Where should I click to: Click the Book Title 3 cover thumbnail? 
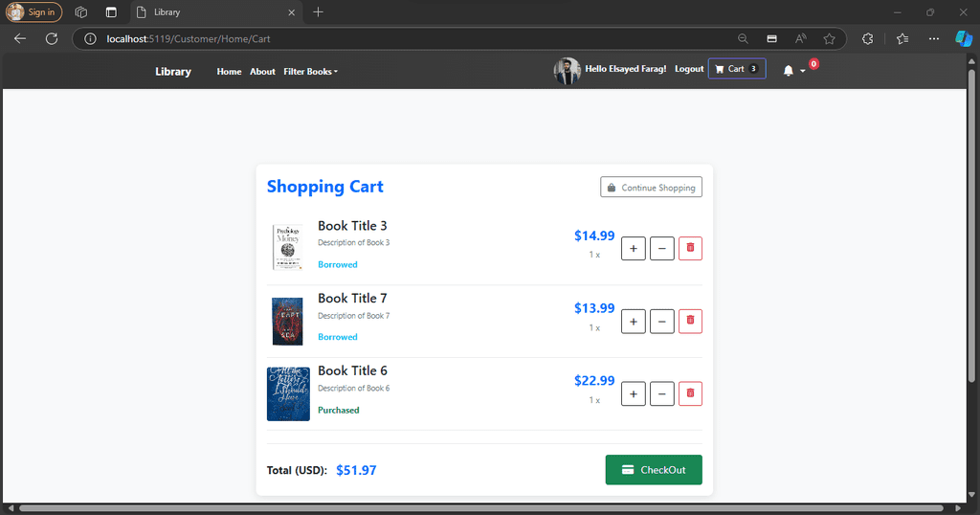287,248
